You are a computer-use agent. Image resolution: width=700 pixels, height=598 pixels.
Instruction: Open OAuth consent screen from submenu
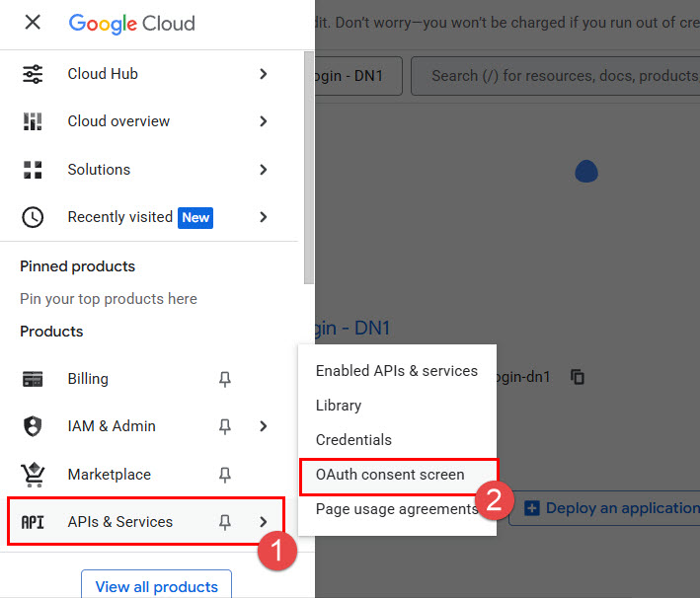(390, 475)
